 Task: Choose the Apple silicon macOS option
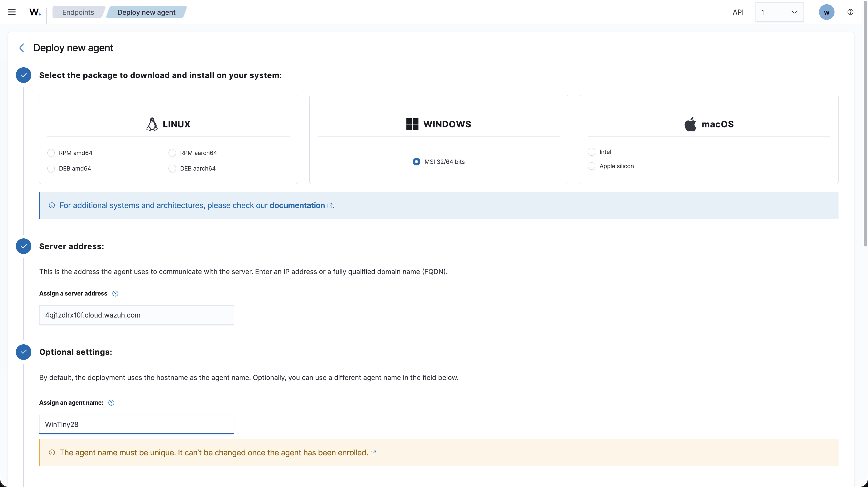click(591, 166)
